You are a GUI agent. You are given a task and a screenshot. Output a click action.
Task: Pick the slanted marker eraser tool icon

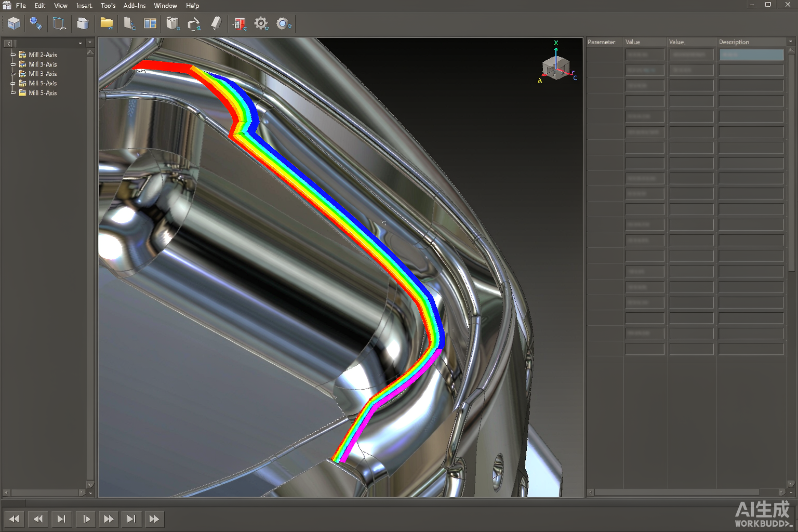tap(216, 23)
